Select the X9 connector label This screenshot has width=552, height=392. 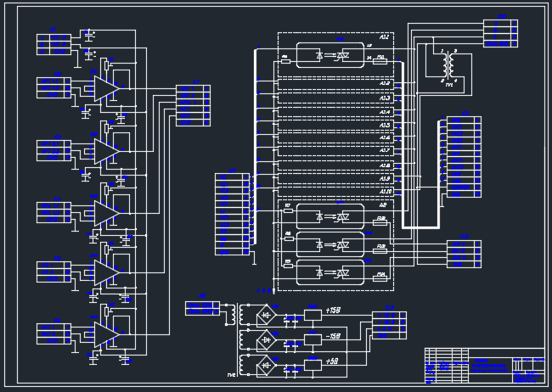click(233, 171)
